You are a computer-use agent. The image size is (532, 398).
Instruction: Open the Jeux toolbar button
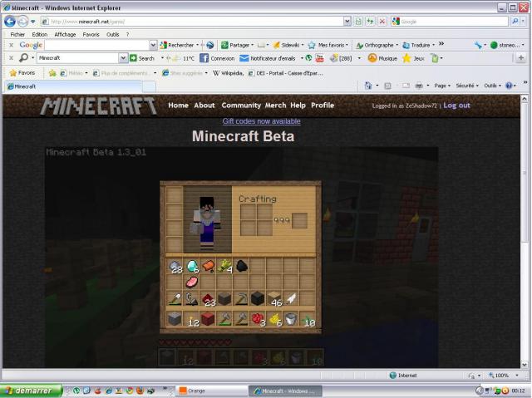pyautogui.click(x=413, y=58)
